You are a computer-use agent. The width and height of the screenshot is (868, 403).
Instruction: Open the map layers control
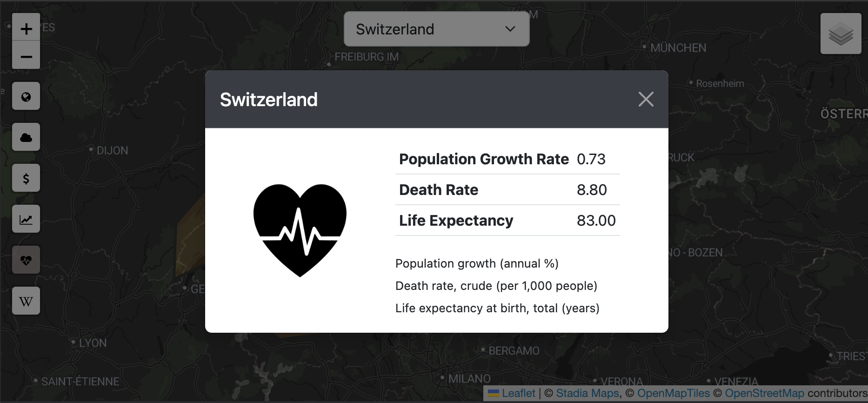tap(841, 34)
